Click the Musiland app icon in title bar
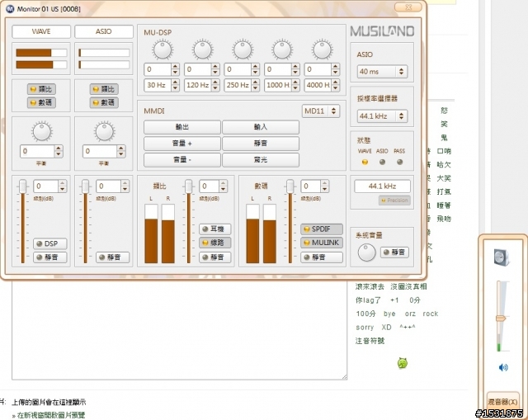 [x=10, y=9]
